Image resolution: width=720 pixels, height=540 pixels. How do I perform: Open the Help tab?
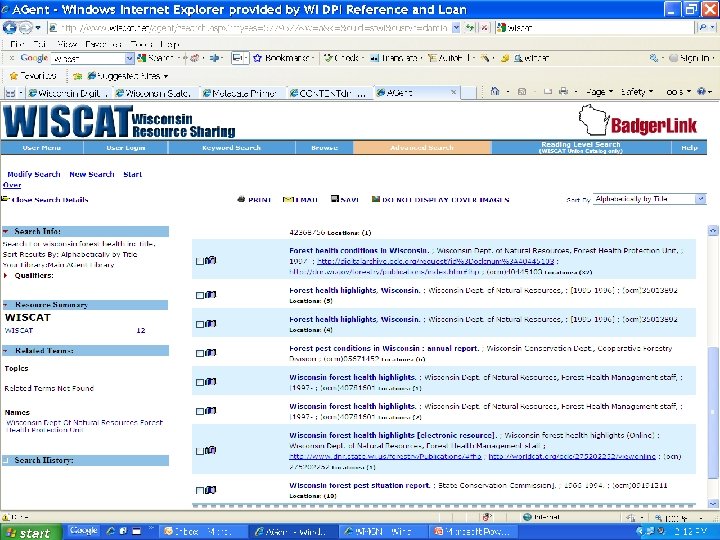click(x=689, y=147)
